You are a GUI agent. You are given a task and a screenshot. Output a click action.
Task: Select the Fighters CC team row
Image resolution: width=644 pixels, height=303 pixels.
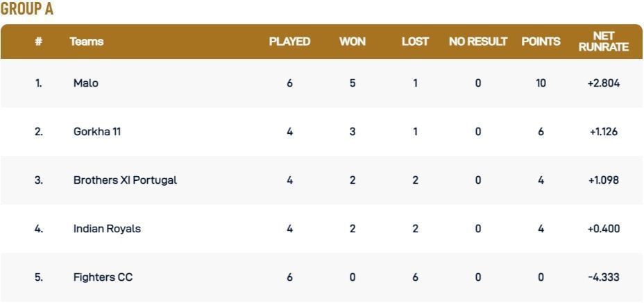coord(103,277)
